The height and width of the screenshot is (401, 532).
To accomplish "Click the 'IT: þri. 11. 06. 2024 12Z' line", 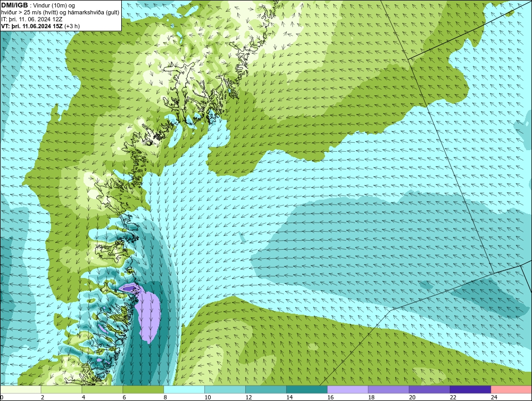I will tap(32, 19).
